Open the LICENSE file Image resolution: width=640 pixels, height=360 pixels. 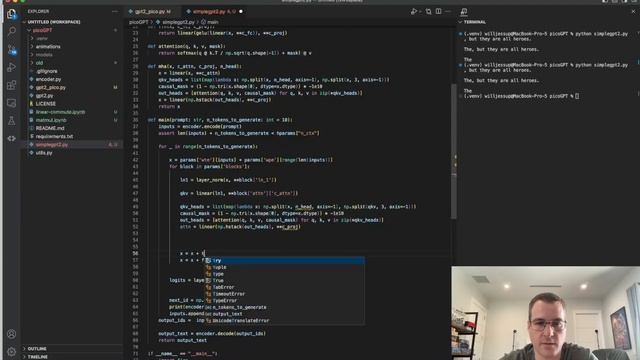pos(45,104)
